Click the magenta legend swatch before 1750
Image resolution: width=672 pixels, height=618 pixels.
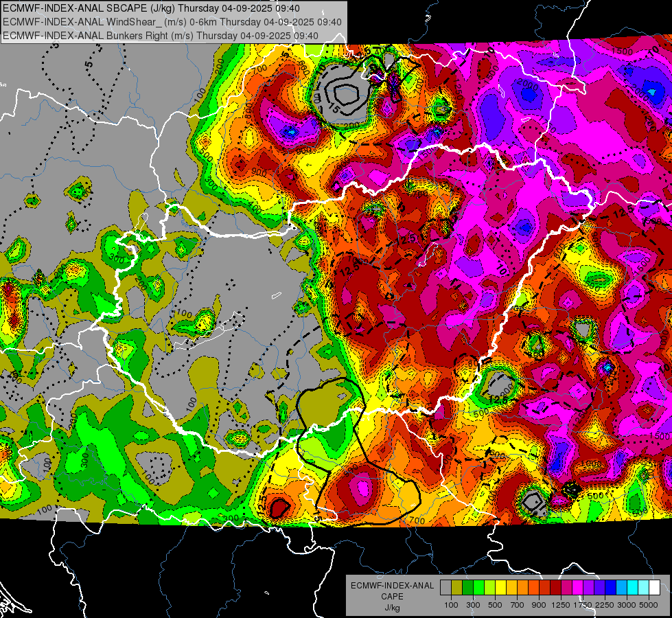click(578, 588)
